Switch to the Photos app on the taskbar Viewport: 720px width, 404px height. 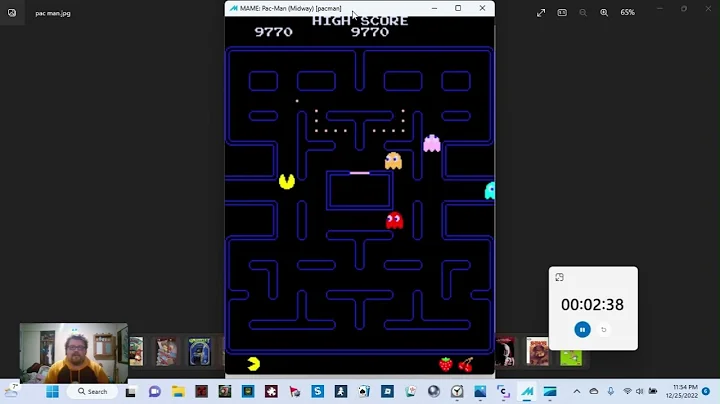coord(480,392)
